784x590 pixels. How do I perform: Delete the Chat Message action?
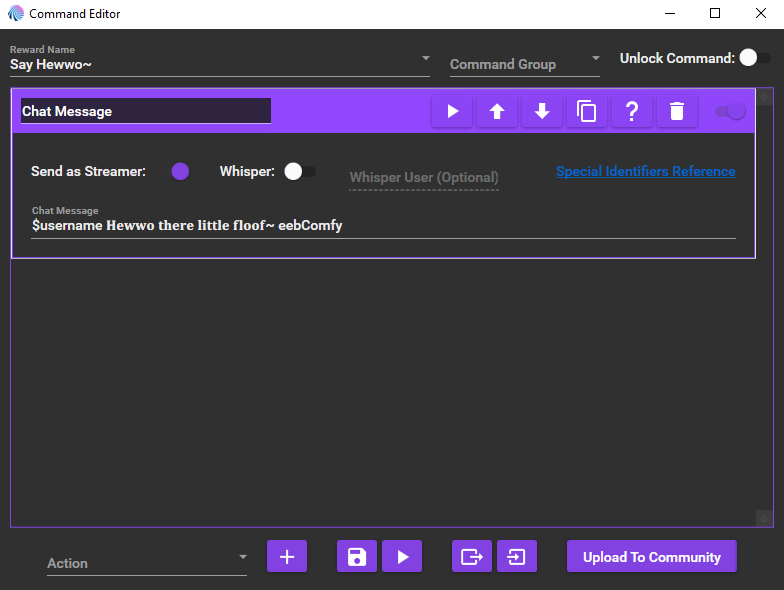(x=677, y=111)
